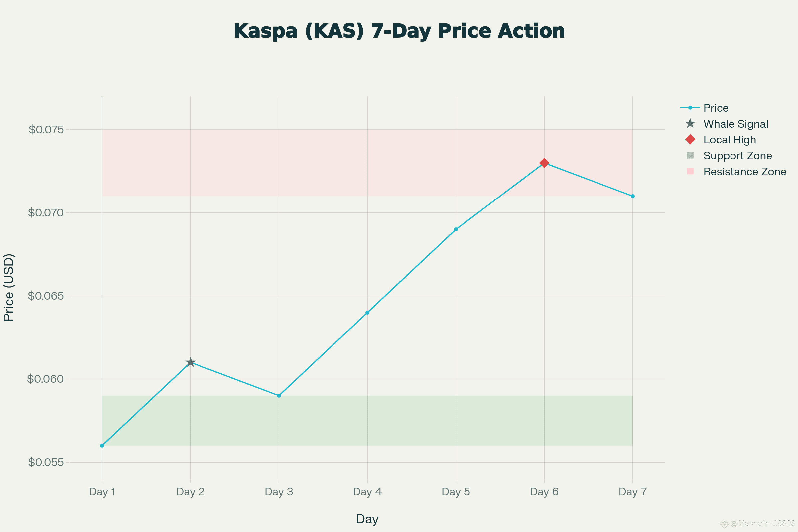The image size is (798, 532).
Task: Click the star icon in the legend
Action: tap(690, 123)
